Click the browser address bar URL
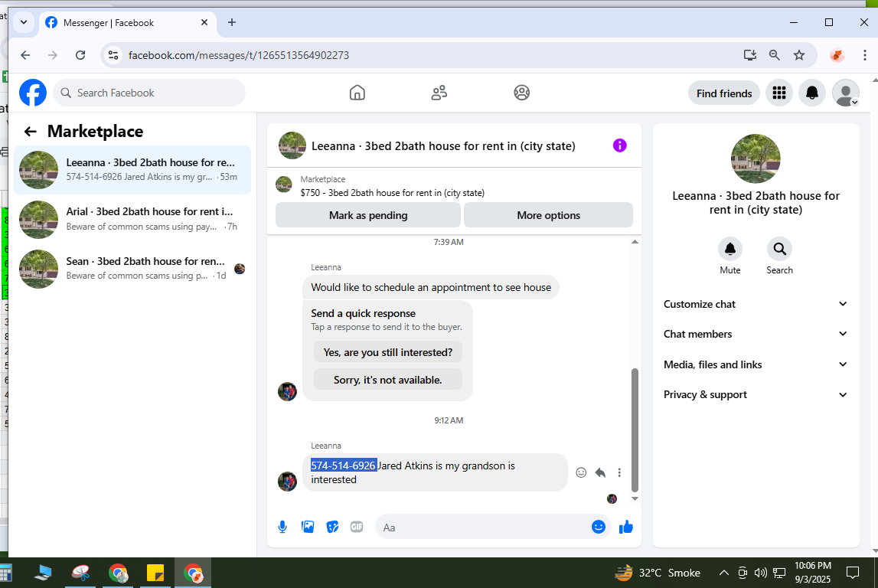 239,55
